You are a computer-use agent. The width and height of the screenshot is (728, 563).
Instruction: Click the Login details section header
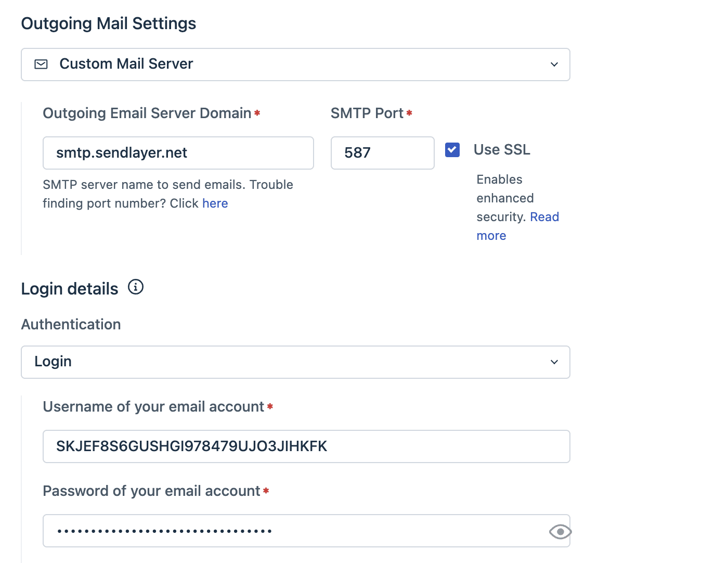(x=69, y=288)
